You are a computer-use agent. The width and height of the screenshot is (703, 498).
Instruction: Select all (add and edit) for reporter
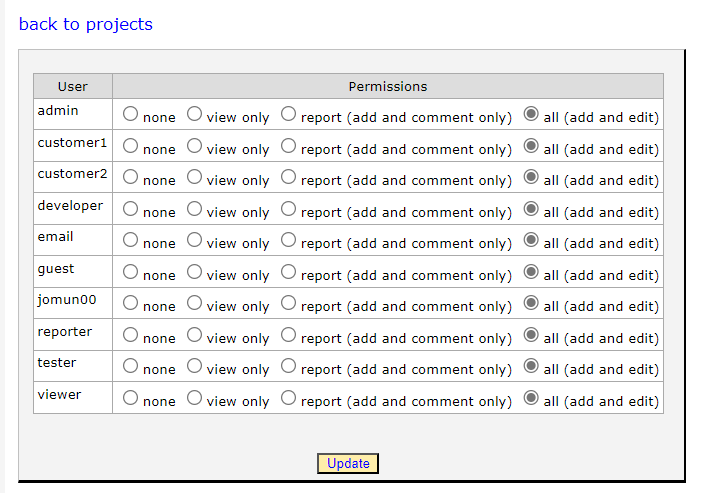531,335
